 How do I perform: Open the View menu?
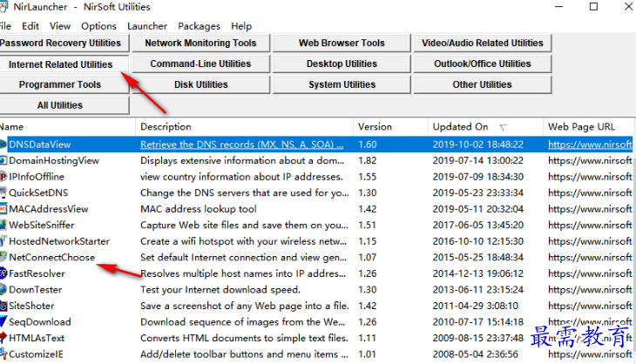point(60,26)
